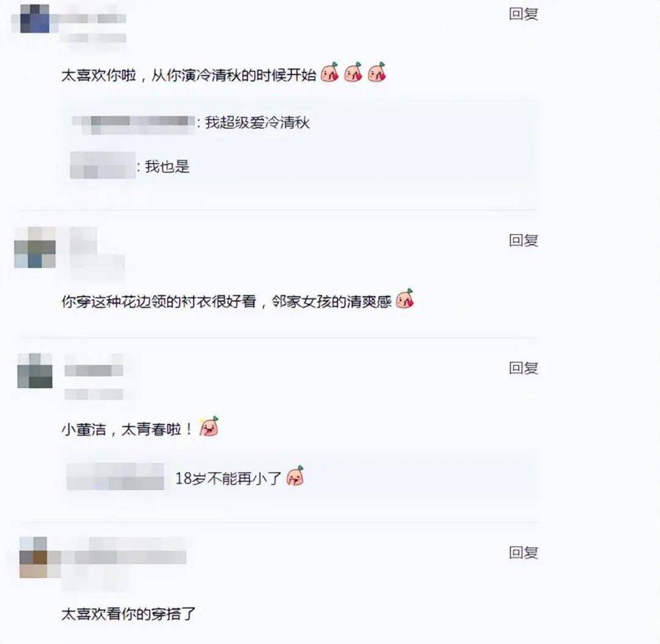Open the avatar of the 花边领 commenter
Viewport: 660px width, 644px height.
(x=35, y=247)
